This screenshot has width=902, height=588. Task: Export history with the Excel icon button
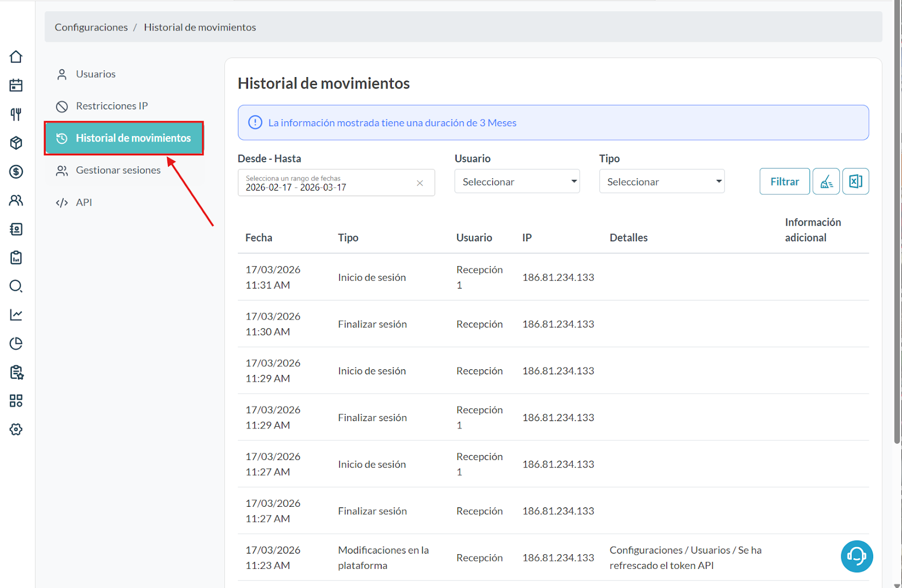855,182
